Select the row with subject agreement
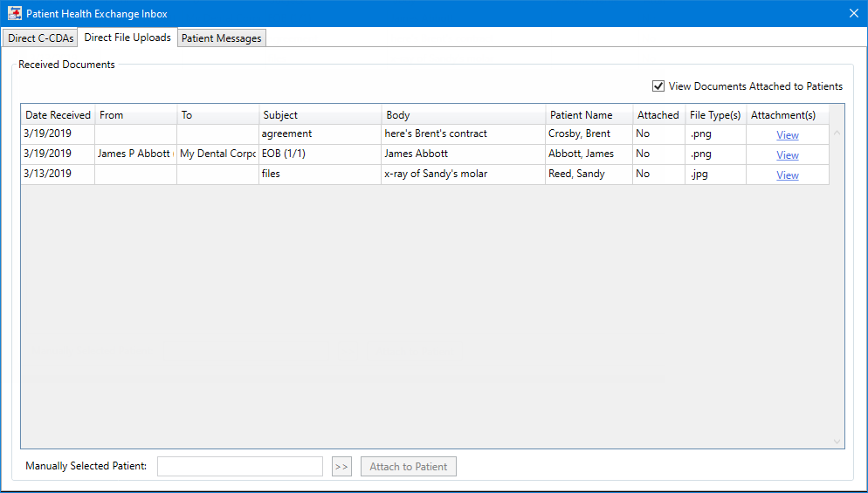The height and width of the screenshot is (493, 868). [286, 134]
